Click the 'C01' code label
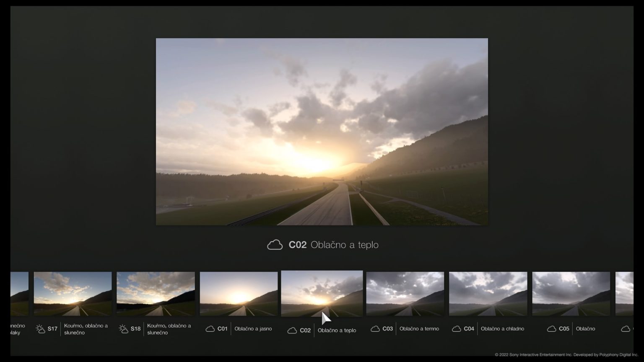 (222, 329)
